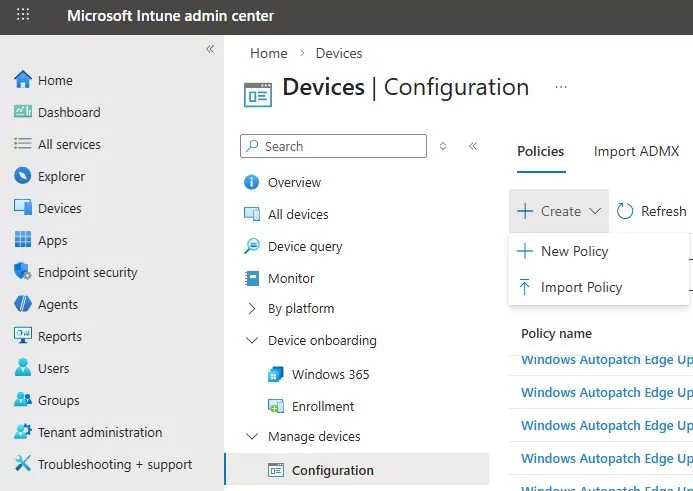Open the ellipsis more options next to title

pyautogui.click(x=560, y=87)
